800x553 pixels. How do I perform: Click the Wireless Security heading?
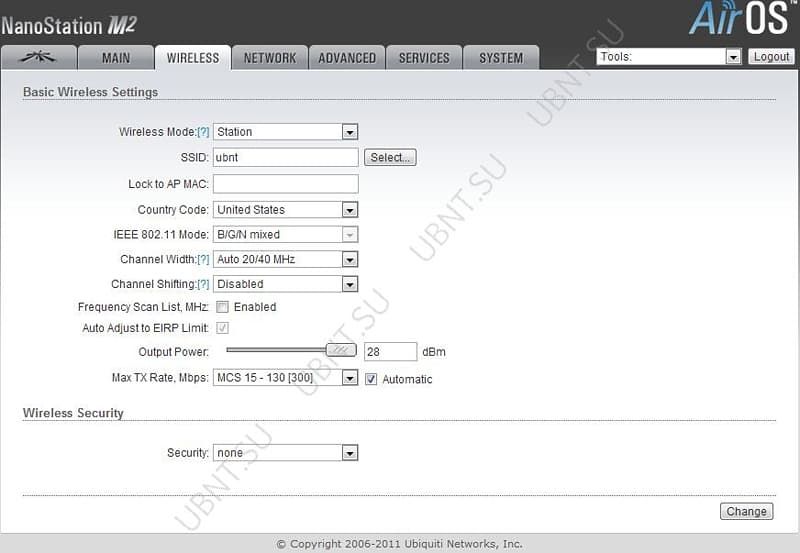pos(73,413)
